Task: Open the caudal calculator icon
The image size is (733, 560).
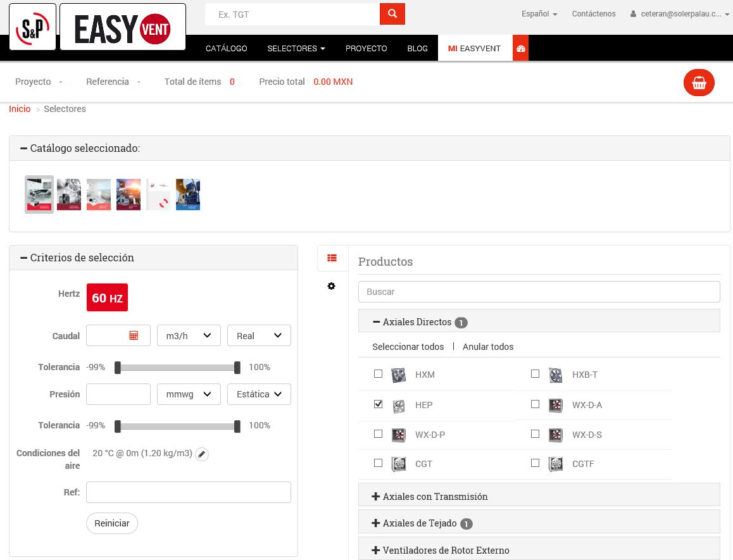Action: (x=134, y=335)
